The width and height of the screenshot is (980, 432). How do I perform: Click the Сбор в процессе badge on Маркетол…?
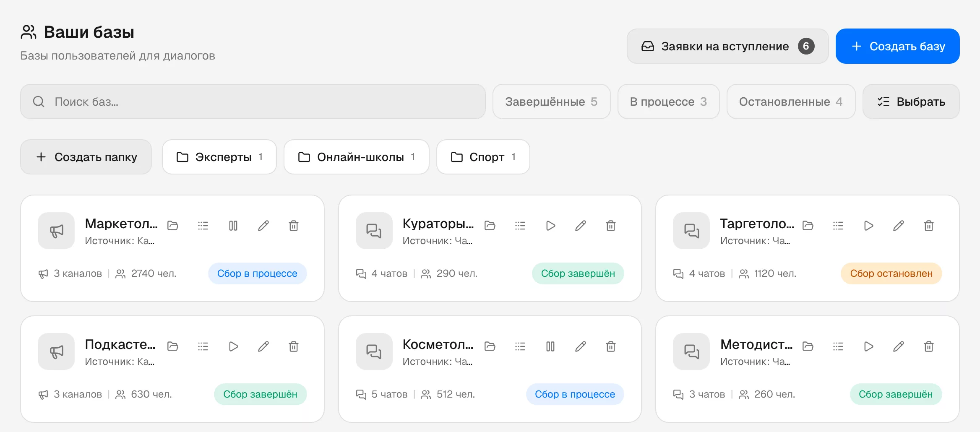point(257,273)
